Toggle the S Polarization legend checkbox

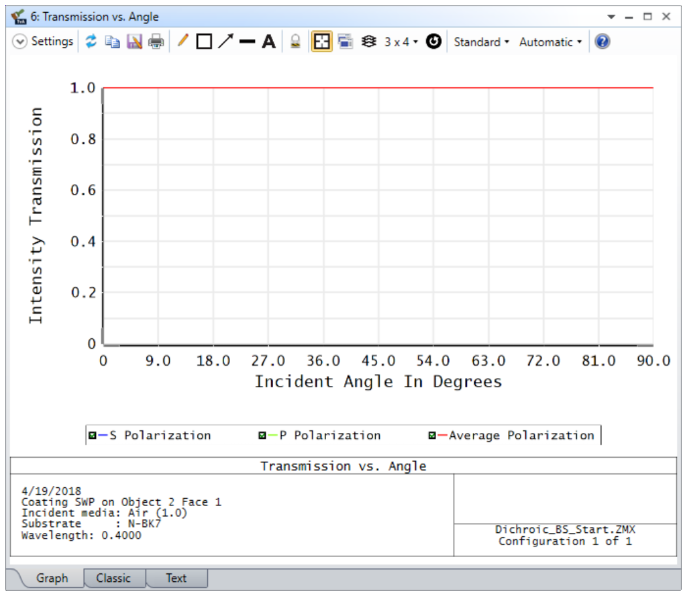pyautogui.click(x=92, y=436)
